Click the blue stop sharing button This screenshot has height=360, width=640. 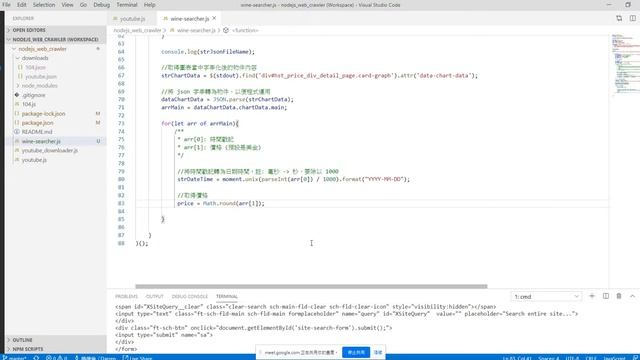[x=356, y=352]
